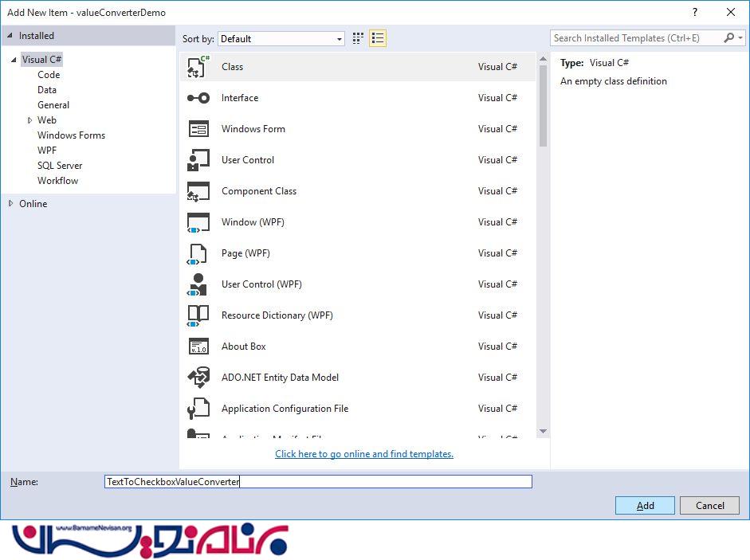Select the Interface template icon

tap(198, 98)
